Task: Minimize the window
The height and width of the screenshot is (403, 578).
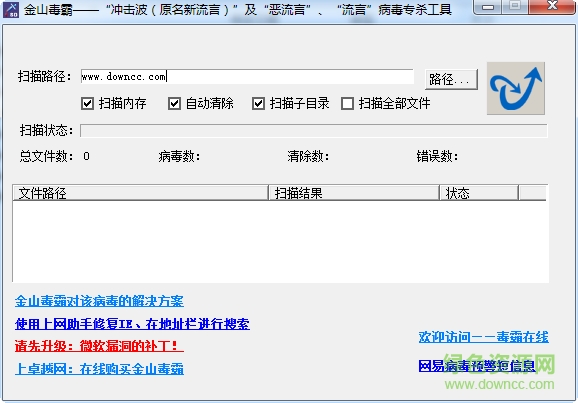Action: tap(487, 7)
